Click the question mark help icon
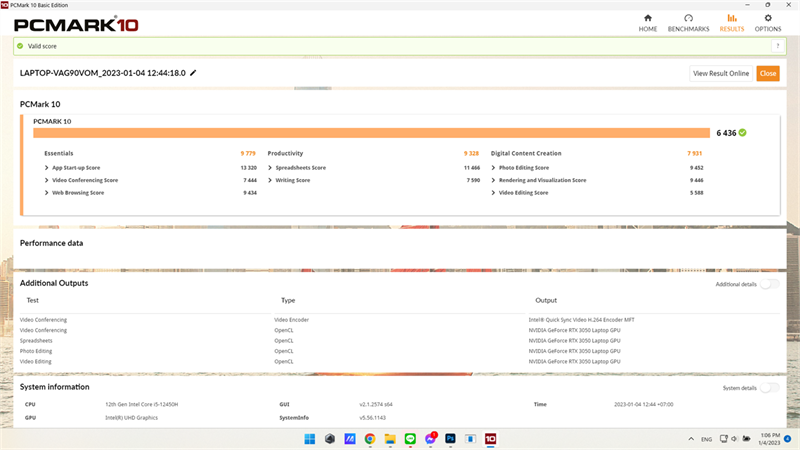 [x=776, y=46]
